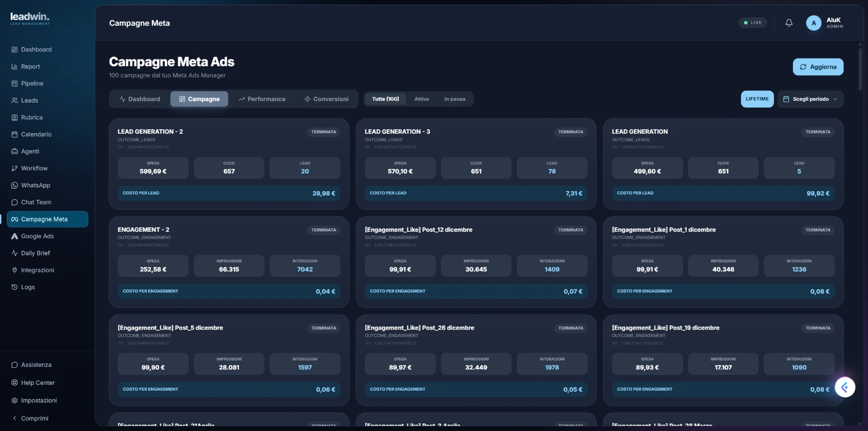The width and height of the screenshot is (868, 431).
Task: Open Assistenza support
Action: tap(47, 365)
